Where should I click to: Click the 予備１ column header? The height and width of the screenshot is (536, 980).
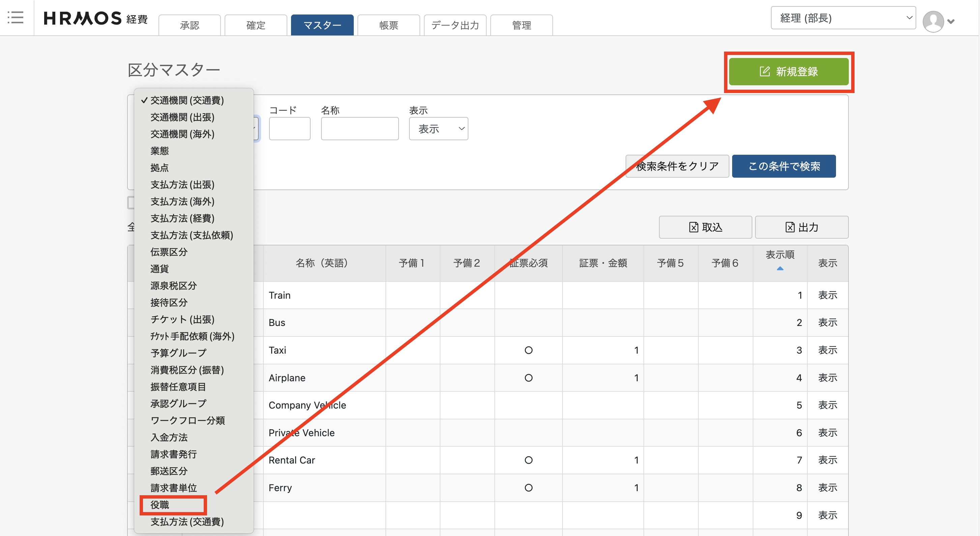point(412,263)
